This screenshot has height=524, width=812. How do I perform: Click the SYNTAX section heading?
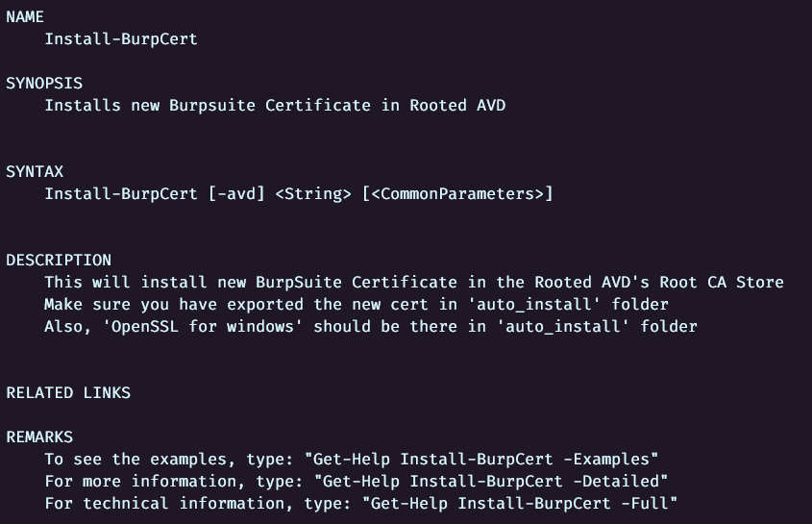click(x=35, y=172)
